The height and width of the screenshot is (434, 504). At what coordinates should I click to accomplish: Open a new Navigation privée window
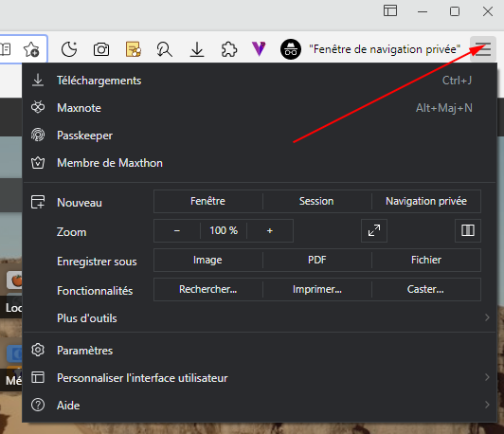(x=426, y=201)
